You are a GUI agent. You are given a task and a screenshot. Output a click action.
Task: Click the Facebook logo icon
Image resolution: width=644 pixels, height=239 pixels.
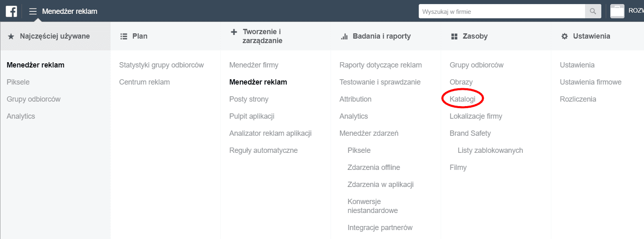(11, 11)
